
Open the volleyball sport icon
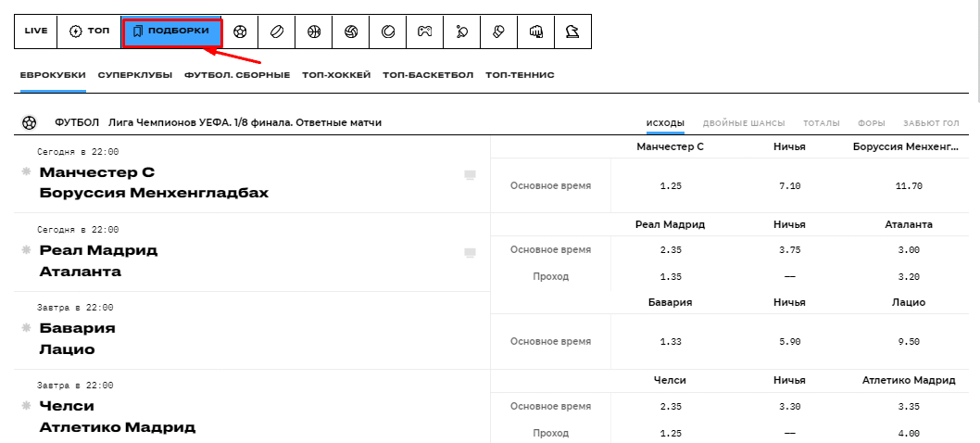click(351, 32)
